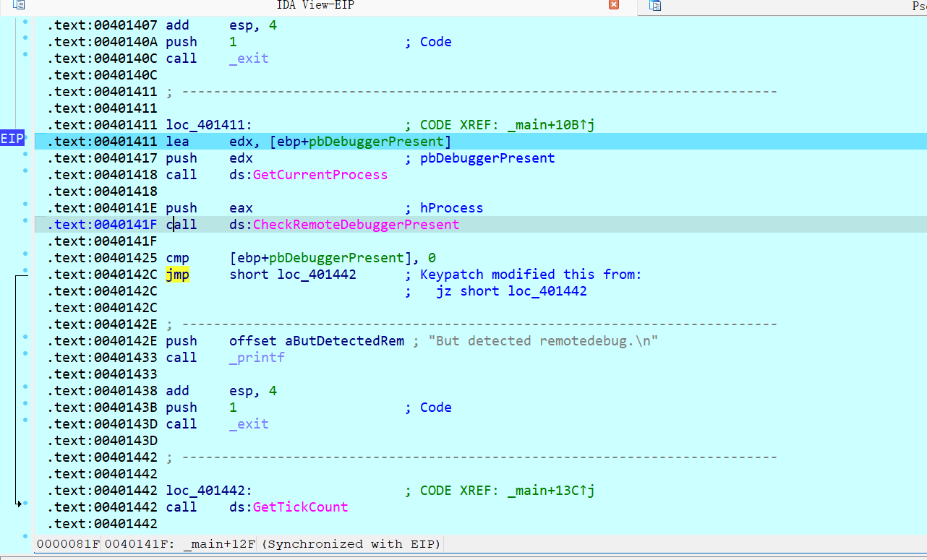Toggle breakpoint dot at call _exit line 0040140C
The width and height of the screenshot is (927, 560).
pyautogui.click(x=25, y=55)
